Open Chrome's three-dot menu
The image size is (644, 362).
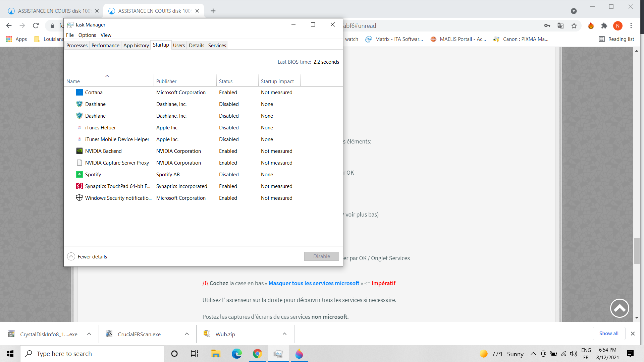pyautogui.click(x=631, y=25)
